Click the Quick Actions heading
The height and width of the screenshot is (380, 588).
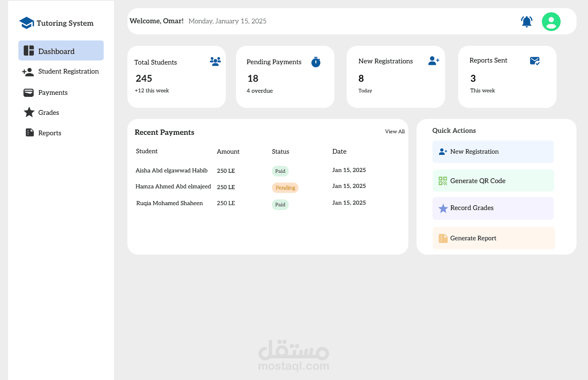pyautogui.click(x=454, y=131)
